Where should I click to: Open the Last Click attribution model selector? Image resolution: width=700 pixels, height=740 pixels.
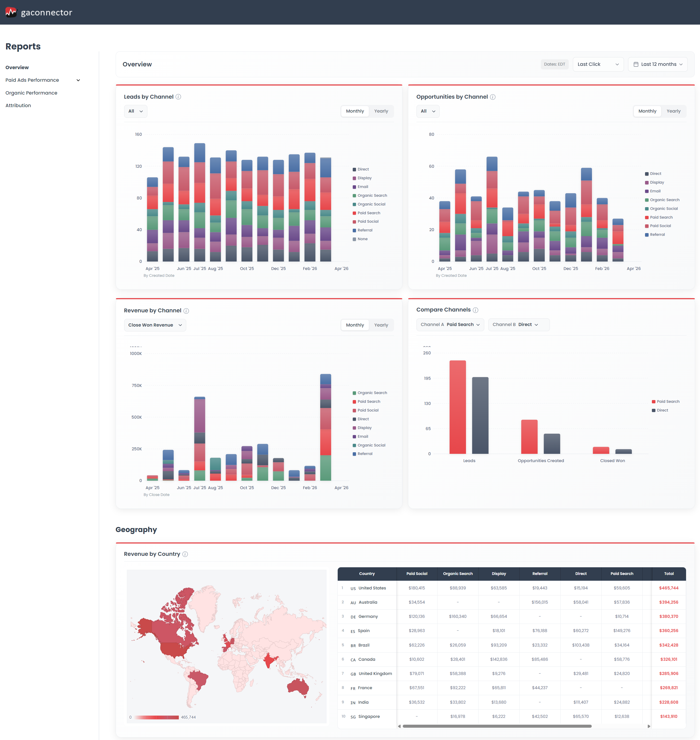pyautogui.click(x=598, y=64)
